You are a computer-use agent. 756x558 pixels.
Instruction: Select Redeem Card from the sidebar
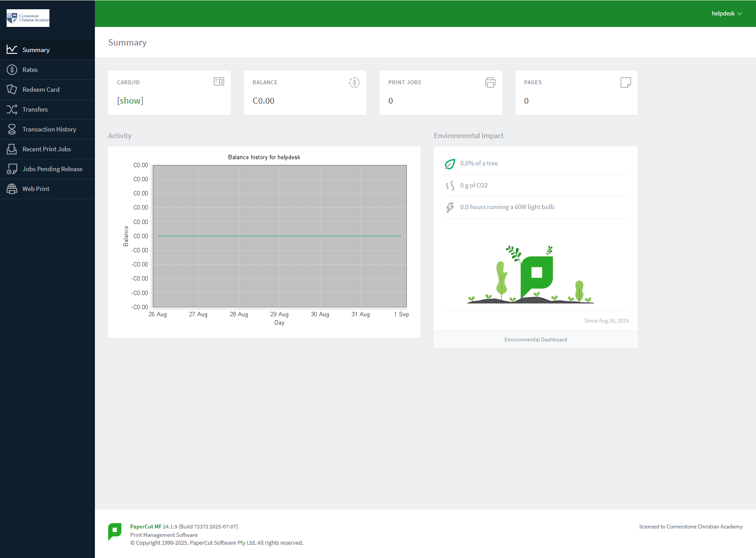coord(41,90)
